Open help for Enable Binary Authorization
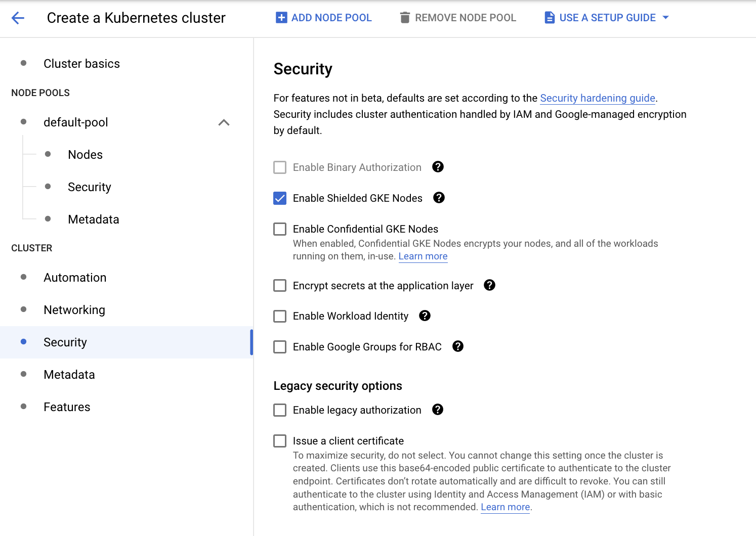Viewport: 756px width, 536px height. click(438, 167)
